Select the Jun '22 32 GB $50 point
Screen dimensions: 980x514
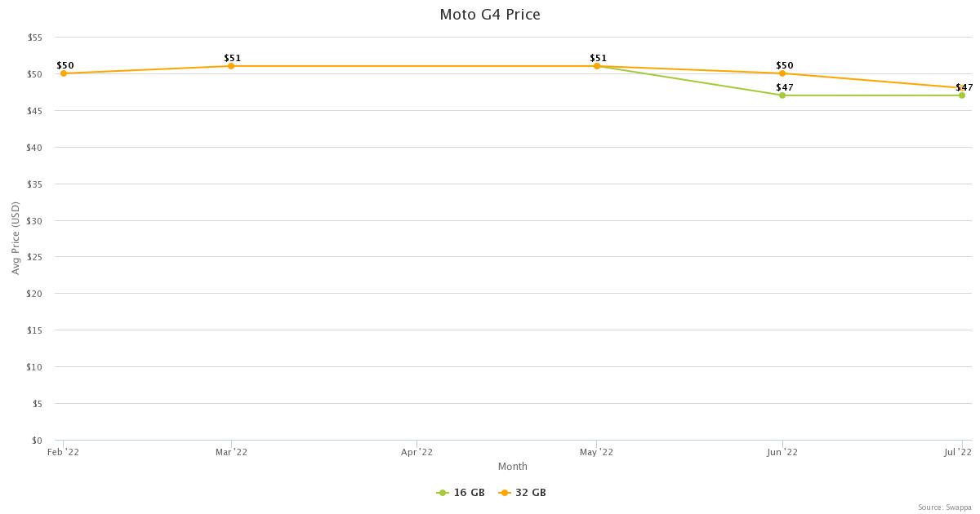click(x=782, y=73)
